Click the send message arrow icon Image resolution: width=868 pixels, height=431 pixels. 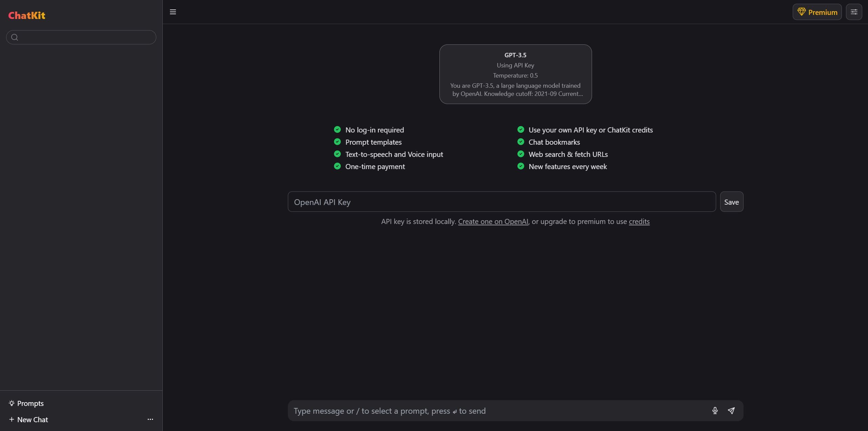[x=731, y=411]
